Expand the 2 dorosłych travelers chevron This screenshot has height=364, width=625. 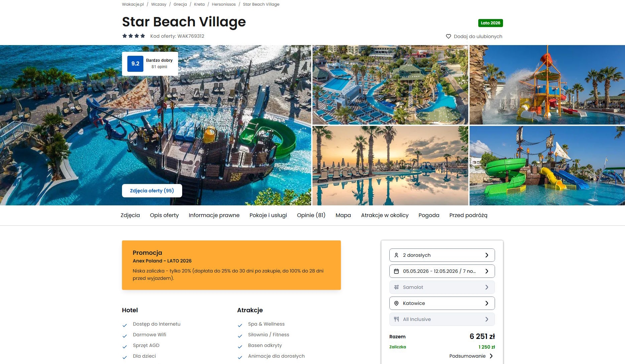click(x=487, y=255)
